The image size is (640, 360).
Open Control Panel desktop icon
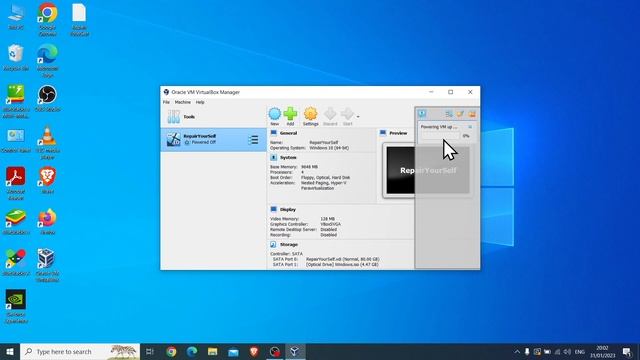16,140
